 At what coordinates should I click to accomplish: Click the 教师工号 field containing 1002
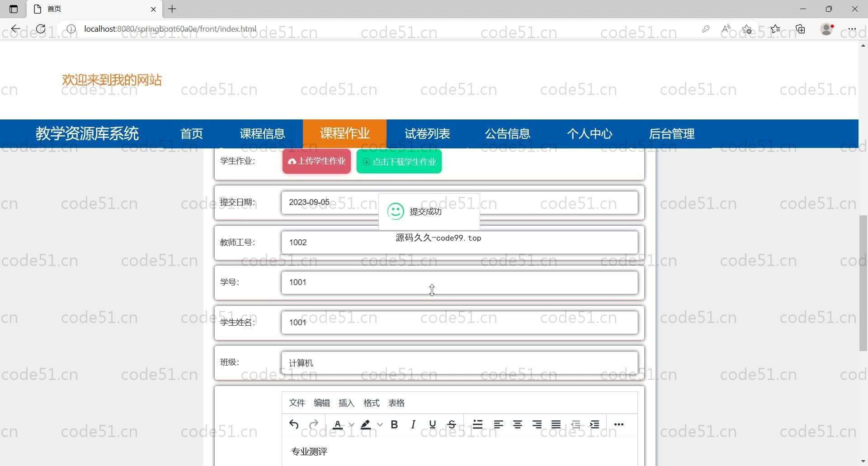click(x=459, y=243)
